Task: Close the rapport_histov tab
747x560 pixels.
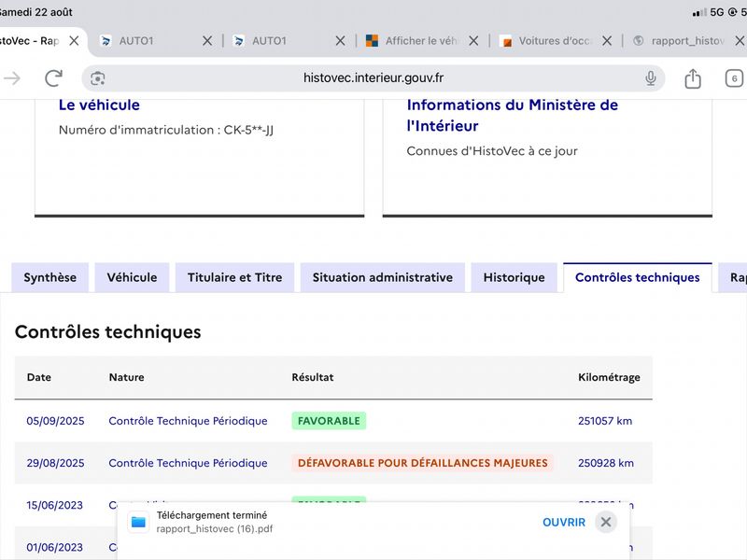Action: click(740, 41)
